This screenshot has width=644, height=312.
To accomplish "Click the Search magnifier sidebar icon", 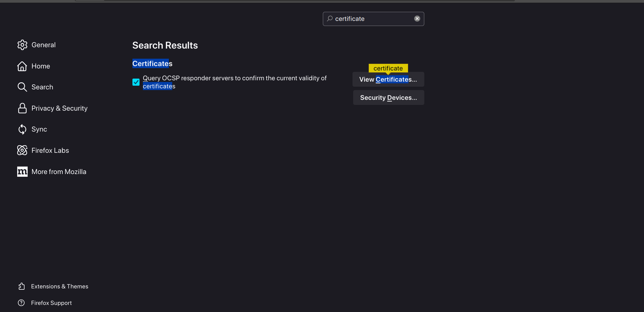I will coord(22,87).
